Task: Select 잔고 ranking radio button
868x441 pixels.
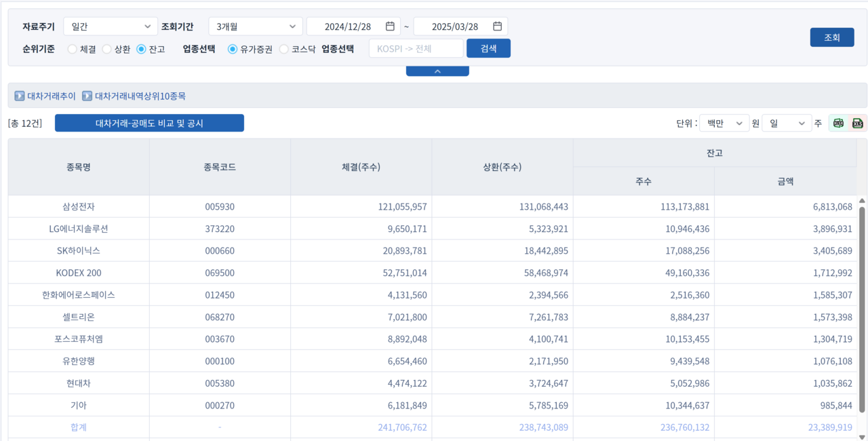Action: click(141, 49)
